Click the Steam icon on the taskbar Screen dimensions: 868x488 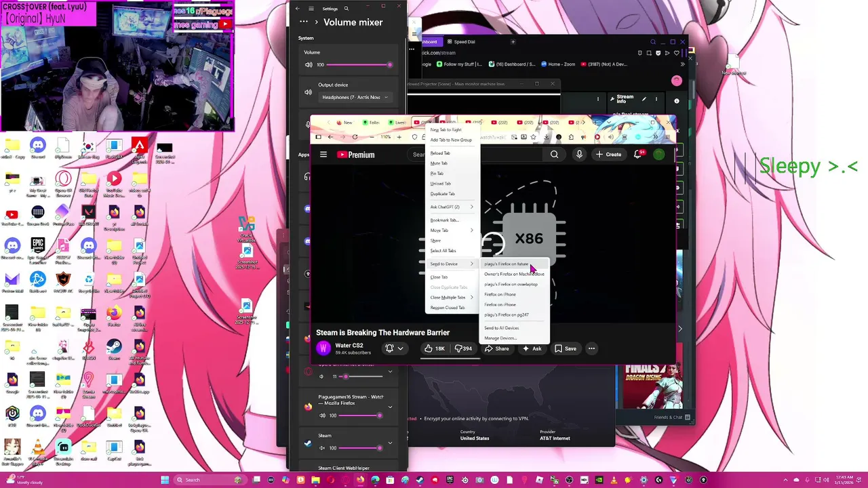420,480
